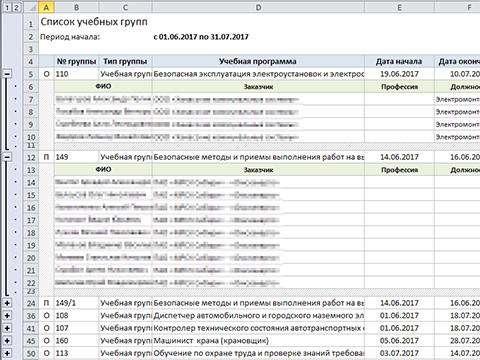Click the '№ группы' header cell
480x360 pixels.
pyautogui.click(x=76, y=61)
